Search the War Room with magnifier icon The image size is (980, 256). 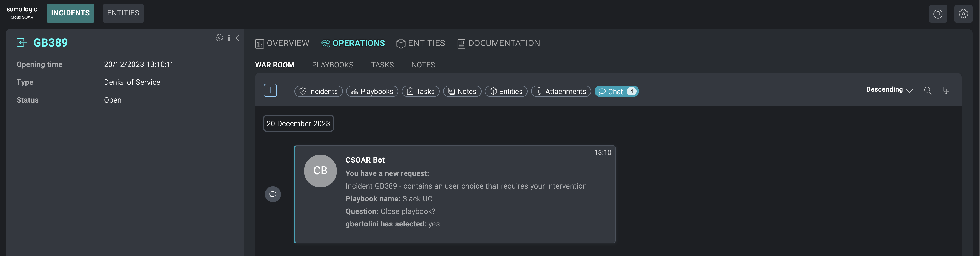927,91
